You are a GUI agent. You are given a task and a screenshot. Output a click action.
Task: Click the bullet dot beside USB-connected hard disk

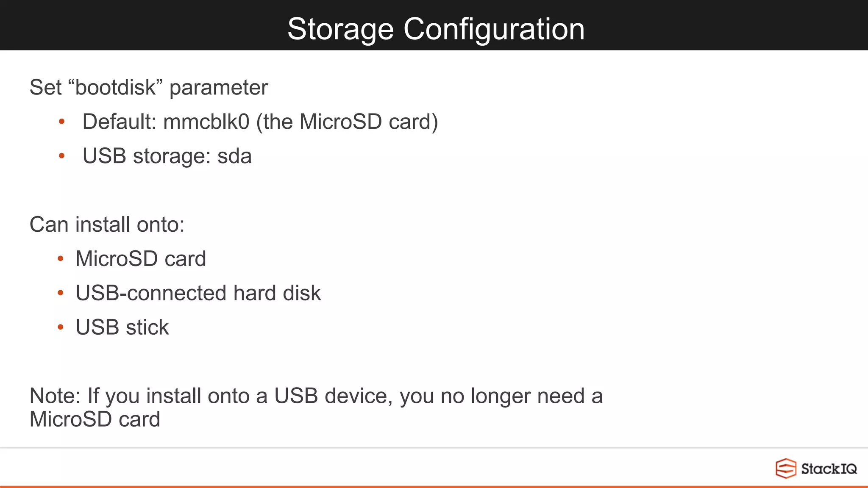point(61,293)
